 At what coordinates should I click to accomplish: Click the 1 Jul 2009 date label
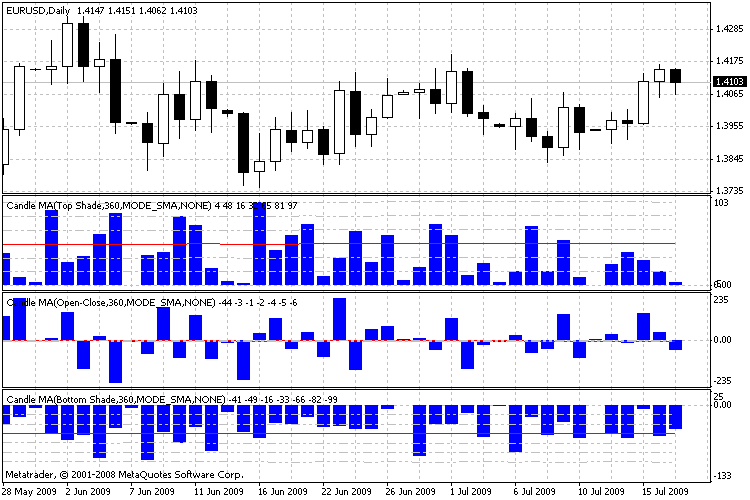473,492
